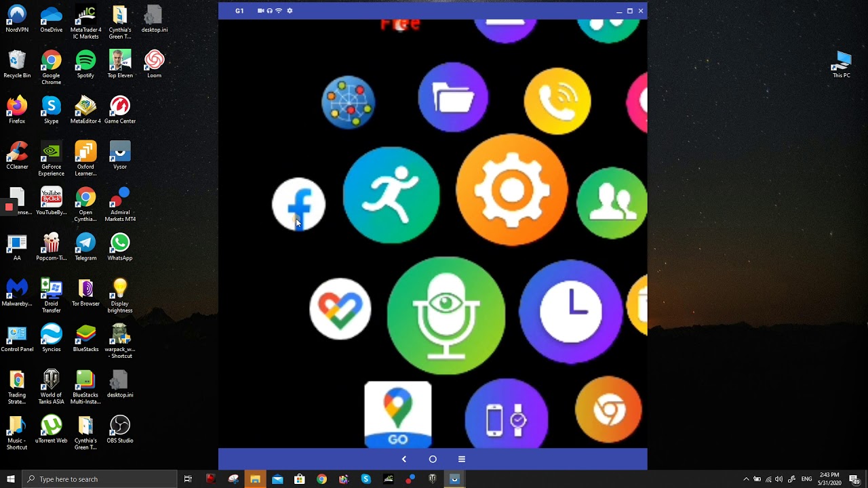Open Skype from the taskbar
868x488 pixels.
[366, 479]
